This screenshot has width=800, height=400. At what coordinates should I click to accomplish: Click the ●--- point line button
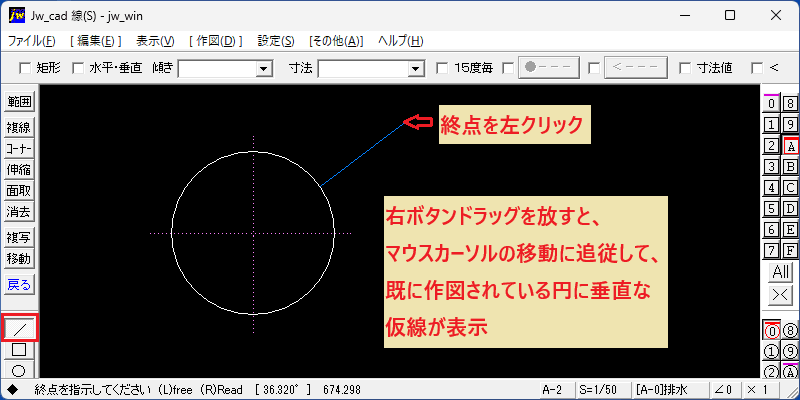[x=549, y=67]
